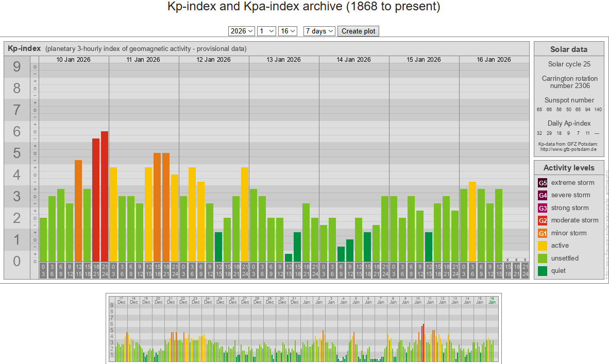Click the yellow bar on 12 Jan 21-24h
This screenshot has height=364, width=609.
[x=245, y=214]
